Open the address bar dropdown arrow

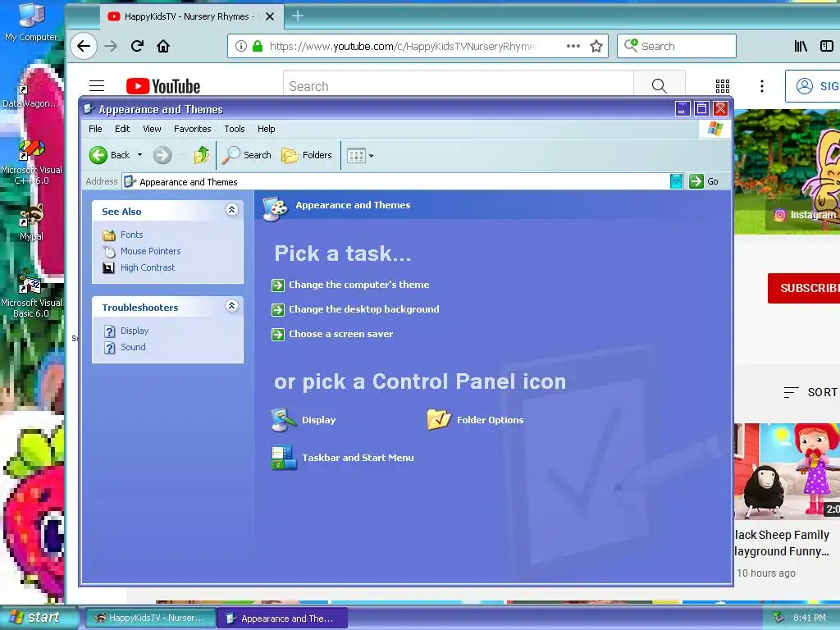[677, 181]
